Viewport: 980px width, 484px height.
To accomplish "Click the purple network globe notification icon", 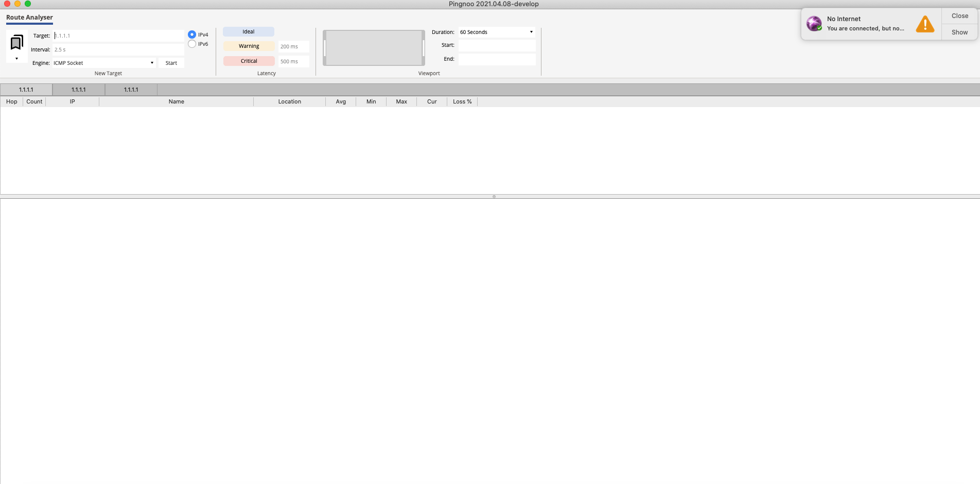I will point(814,24).
